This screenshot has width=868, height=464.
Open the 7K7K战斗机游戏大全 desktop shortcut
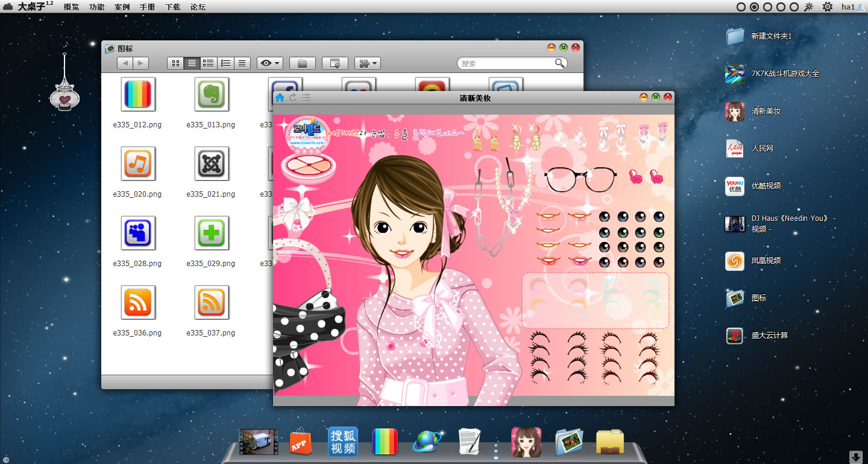735,74
